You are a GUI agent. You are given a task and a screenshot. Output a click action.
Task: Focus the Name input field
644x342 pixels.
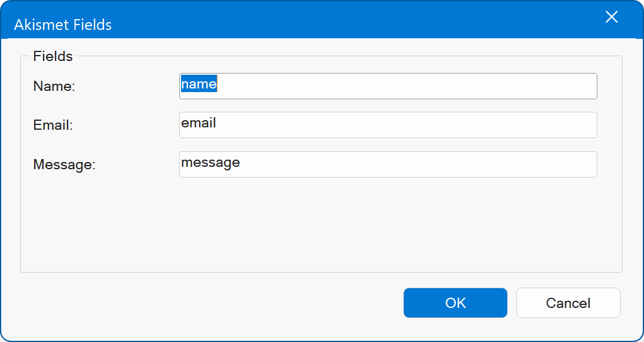(x=388, y=86)
